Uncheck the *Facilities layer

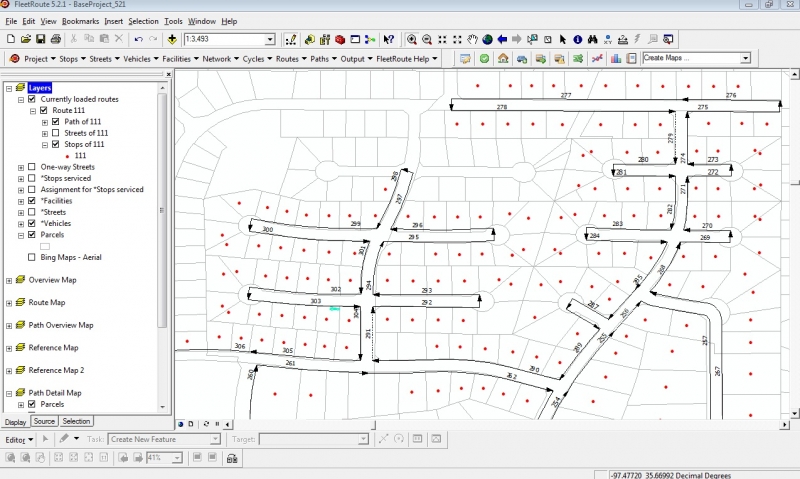point(32,200)
